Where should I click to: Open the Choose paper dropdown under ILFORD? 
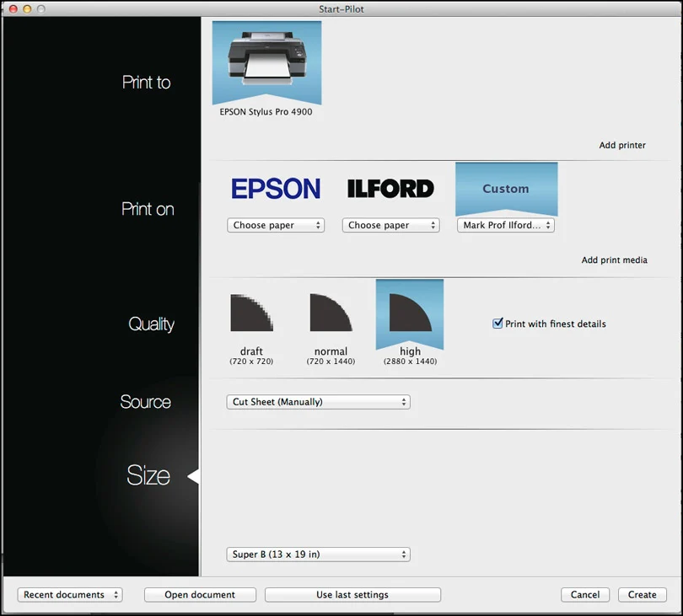tap(390, 225)
